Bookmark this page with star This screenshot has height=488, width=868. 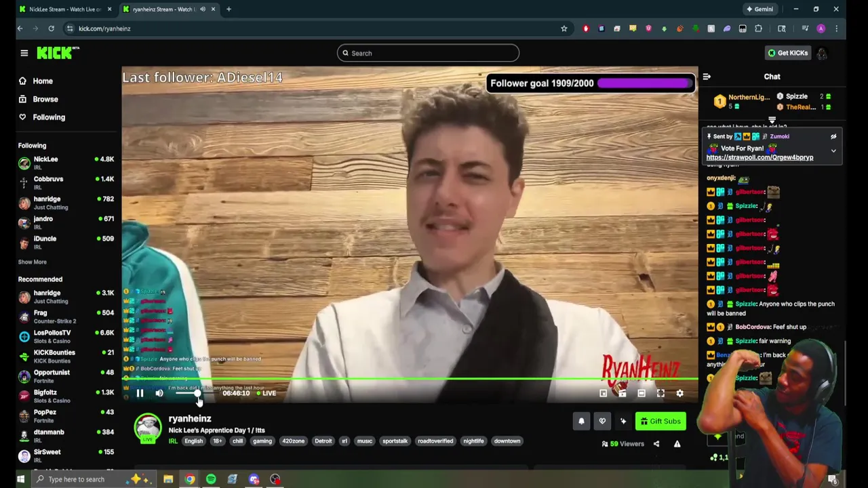click(564, 28)
